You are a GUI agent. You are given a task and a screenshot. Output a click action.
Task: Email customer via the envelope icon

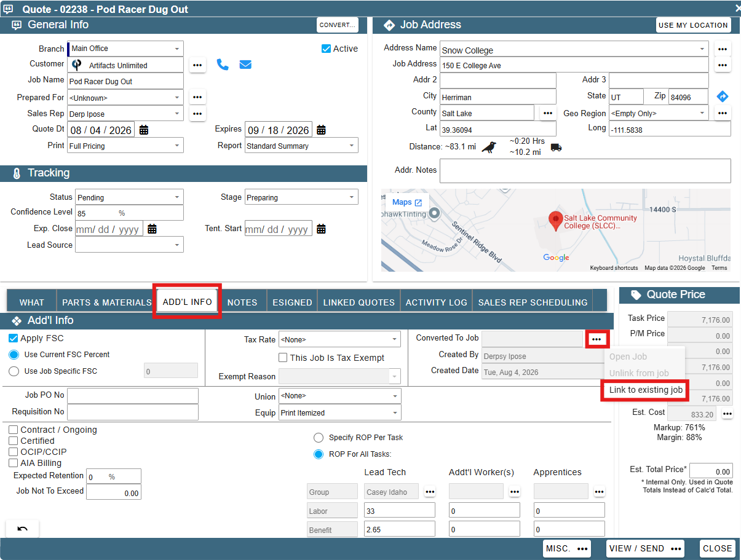tap(245, 65)
